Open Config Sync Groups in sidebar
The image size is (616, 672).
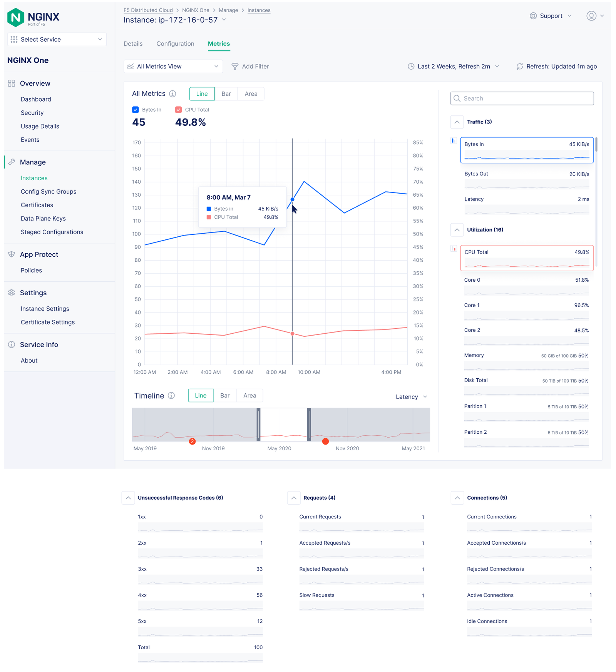(x=49, y=192)
